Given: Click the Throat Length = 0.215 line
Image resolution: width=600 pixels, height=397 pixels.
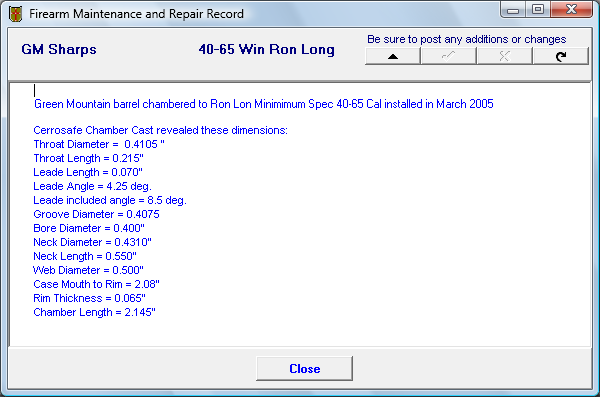Looking at the screenshot, I should pos(88,158).
